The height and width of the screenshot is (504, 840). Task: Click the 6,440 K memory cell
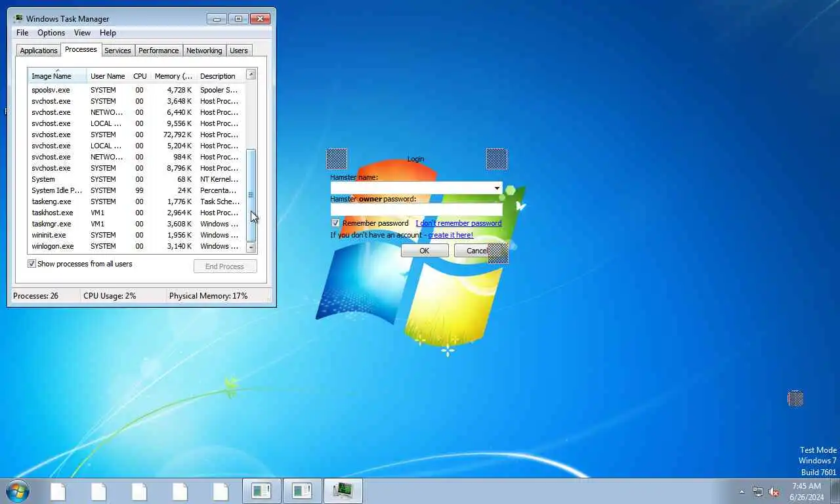pyautogui.click(x=179, y=112)
